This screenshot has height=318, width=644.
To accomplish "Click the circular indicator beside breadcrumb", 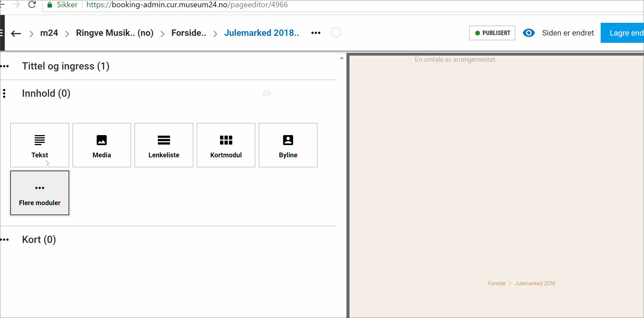I will click(336, 33).
